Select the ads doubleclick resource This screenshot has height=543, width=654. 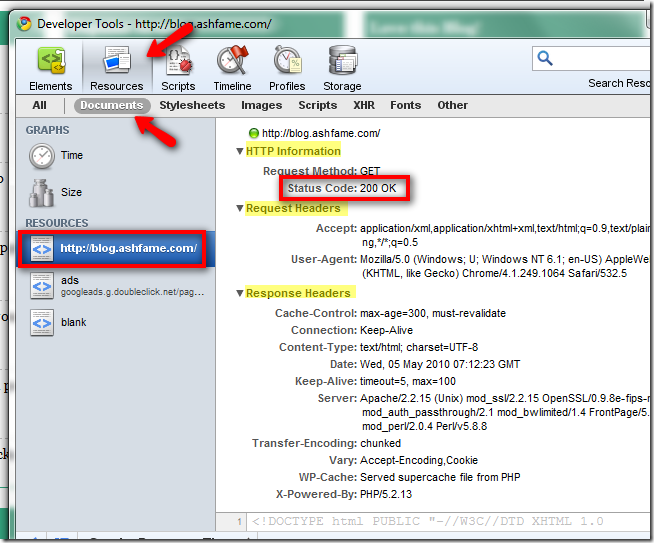(x=116, y=286)
